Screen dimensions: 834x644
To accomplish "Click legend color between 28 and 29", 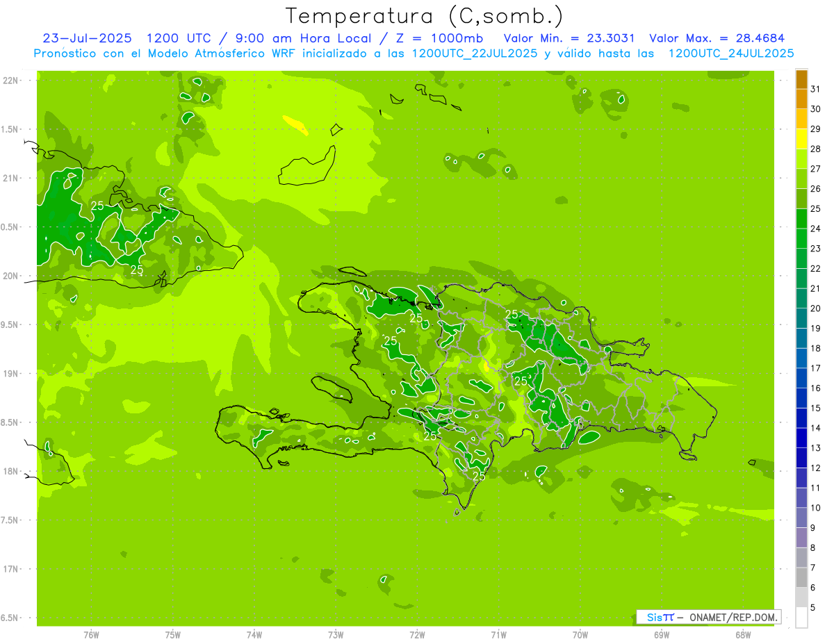I will point(801,139).
